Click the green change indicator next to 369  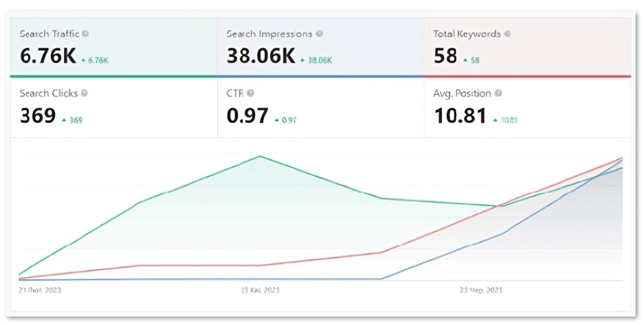[x=63, y=120]
